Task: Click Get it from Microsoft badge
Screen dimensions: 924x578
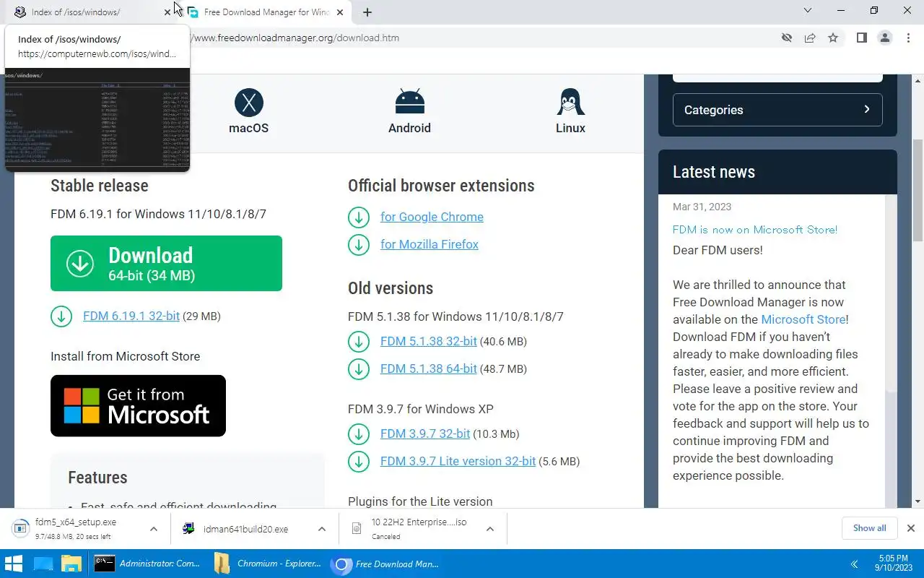Action: click(x=138, y=405)
